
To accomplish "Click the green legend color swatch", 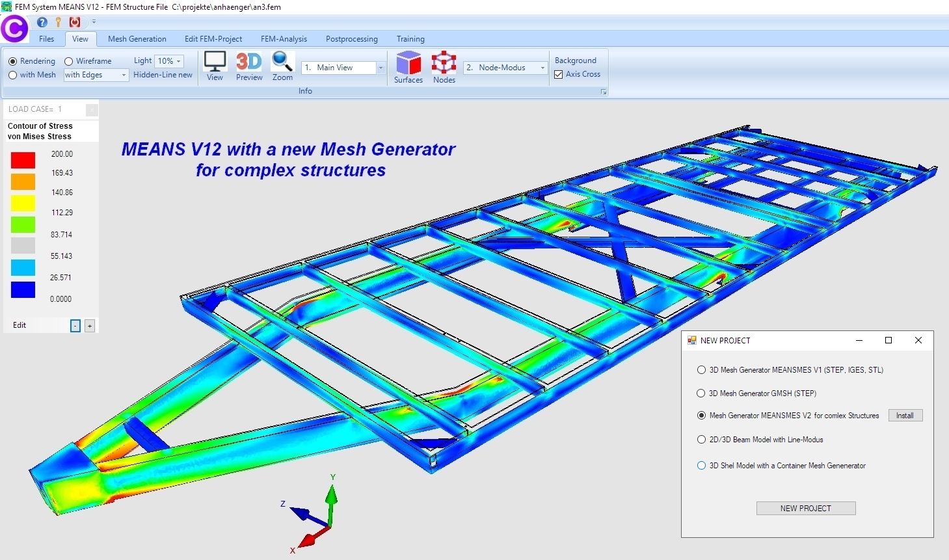I will pyautogui.click(x=23, y=224).
